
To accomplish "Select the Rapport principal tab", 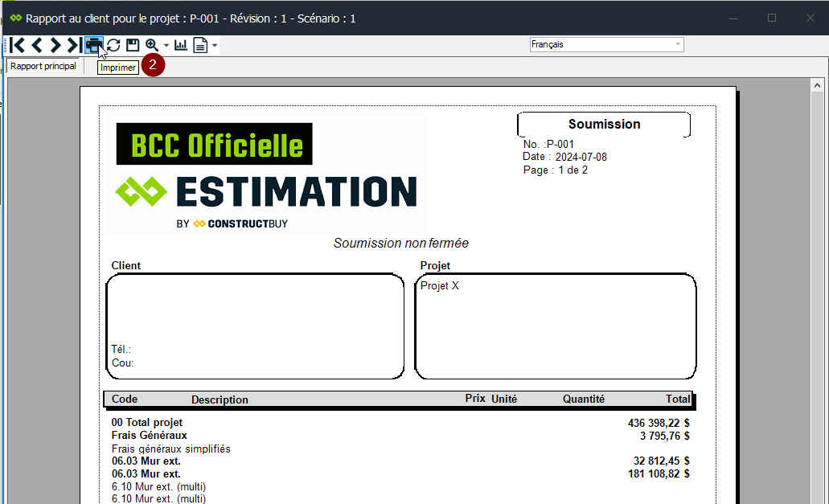I will 43,66.
